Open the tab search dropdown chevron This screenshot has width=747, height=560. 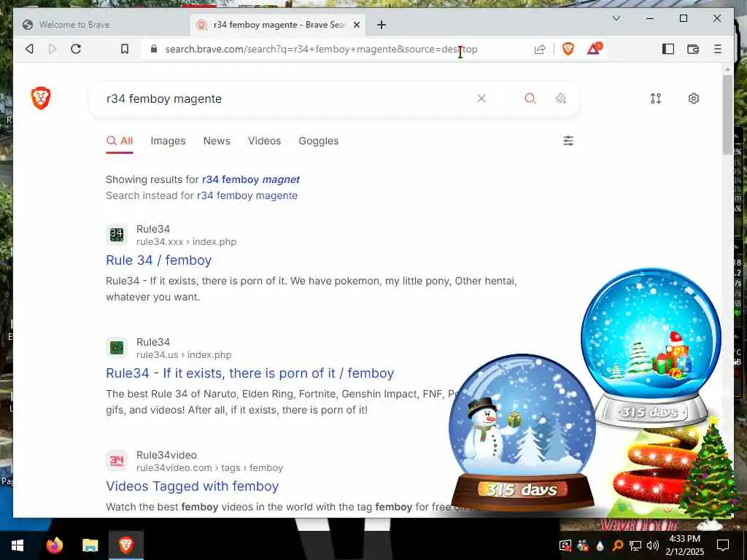pyautogui.click(x=616, y=18)
